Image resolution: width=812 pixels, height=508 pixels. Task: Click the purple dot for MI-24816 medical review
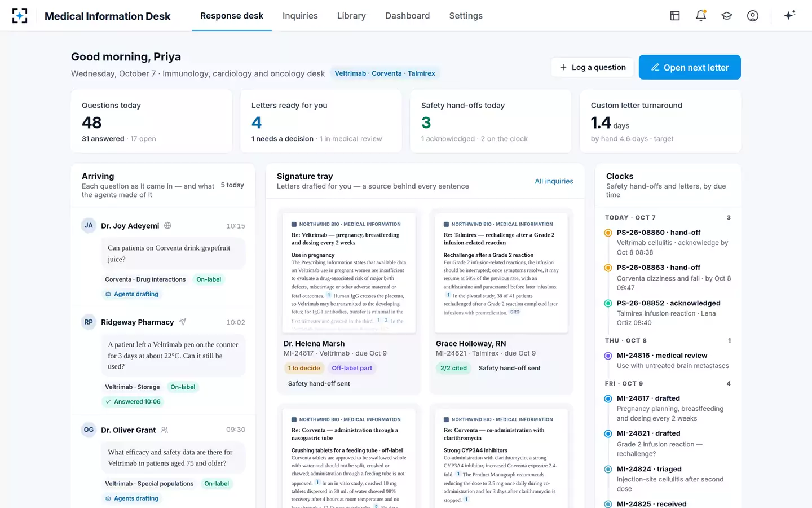[608, 356]
